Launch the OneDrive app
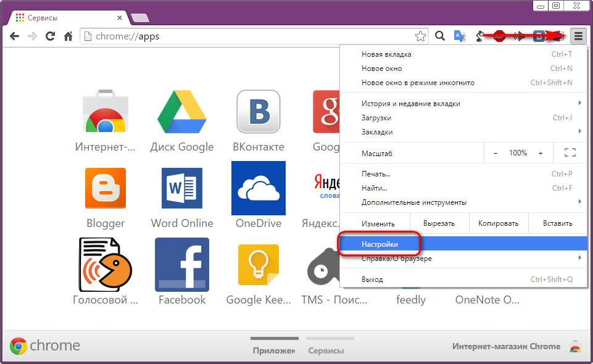Viewport: 593px width, 364px height. (x=259, y=188)
